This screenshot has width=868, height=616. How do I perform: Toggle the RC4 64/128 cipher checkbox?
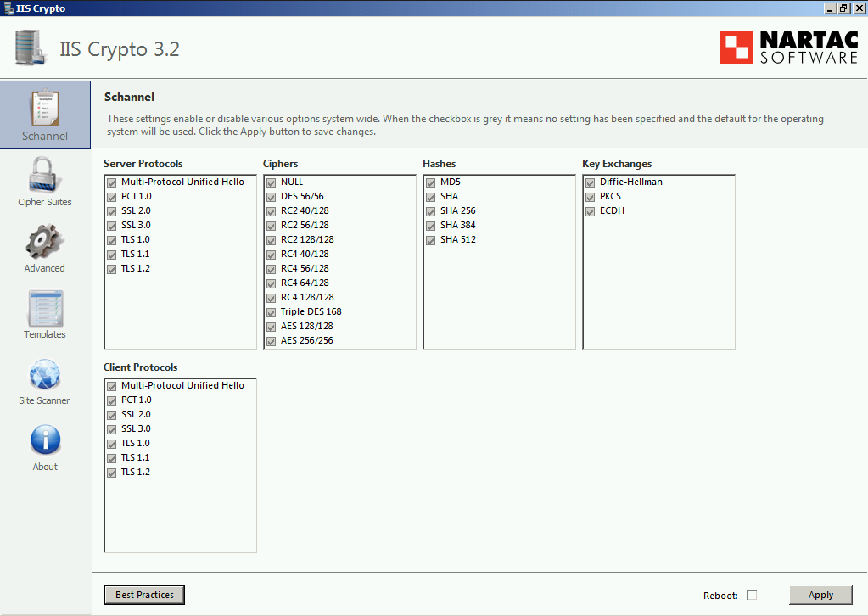[x=272, y=283]
